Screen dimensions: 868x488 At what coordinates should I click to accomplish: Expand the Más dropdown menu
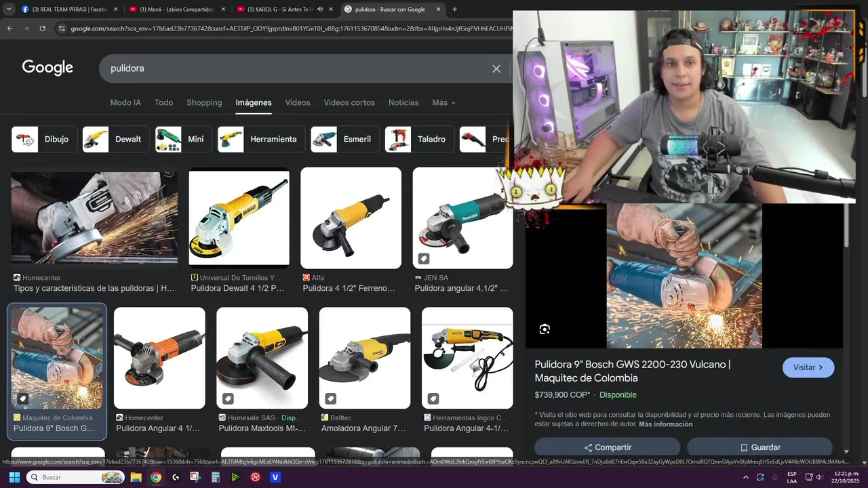click(443, 102)
